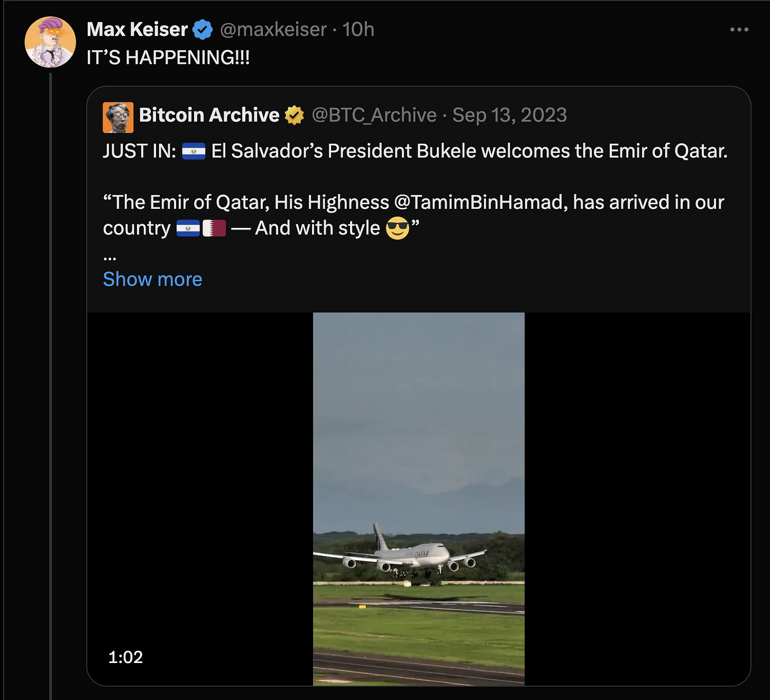
Task: Open the @maxkeiser handle link
Action: (x=273, y=30)
